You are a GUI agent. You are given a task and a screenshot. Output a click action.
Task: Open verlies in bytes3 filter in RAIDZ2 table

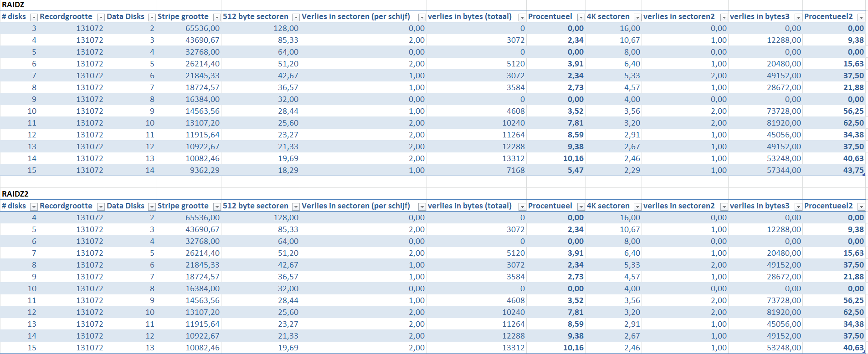point(798,207)
